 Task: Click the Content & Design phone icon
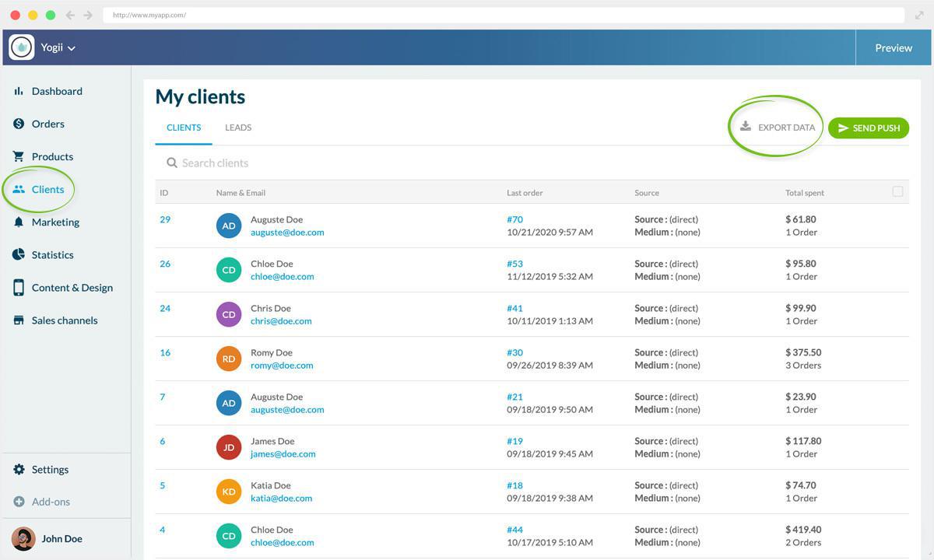[x=19, y=288]
